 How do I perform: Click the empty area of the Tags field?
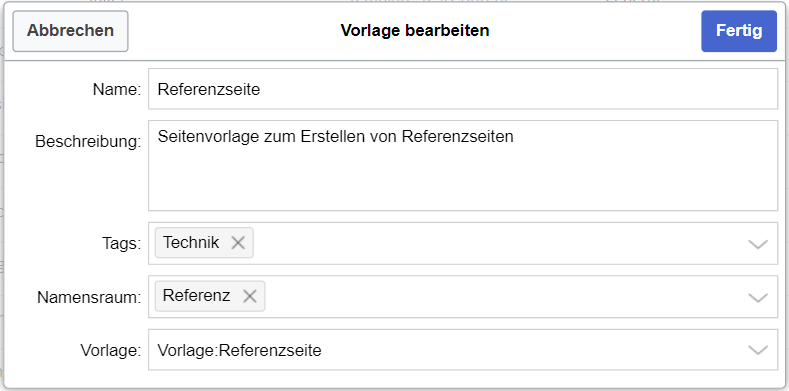(498, 244)
